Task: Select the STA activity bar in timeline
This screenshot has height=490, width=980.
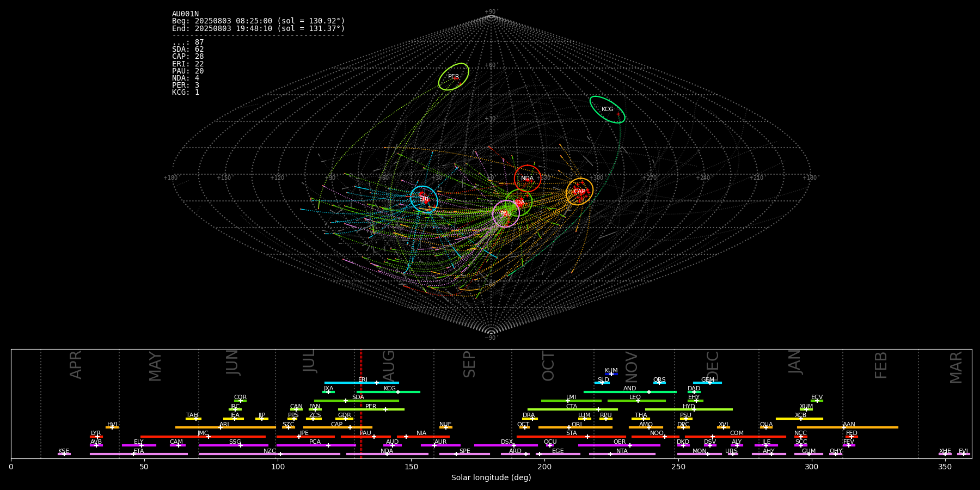Action: coord(572,437)
